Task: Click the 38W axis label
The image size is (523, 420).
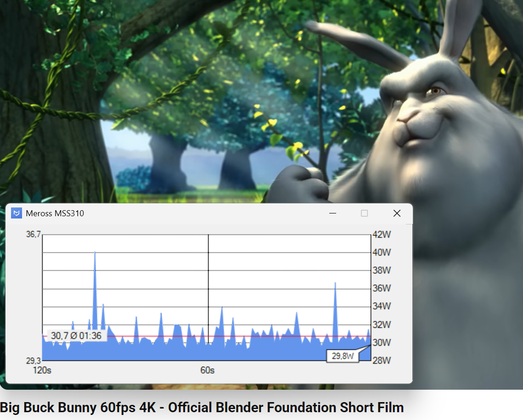Action: pos(382,270)
